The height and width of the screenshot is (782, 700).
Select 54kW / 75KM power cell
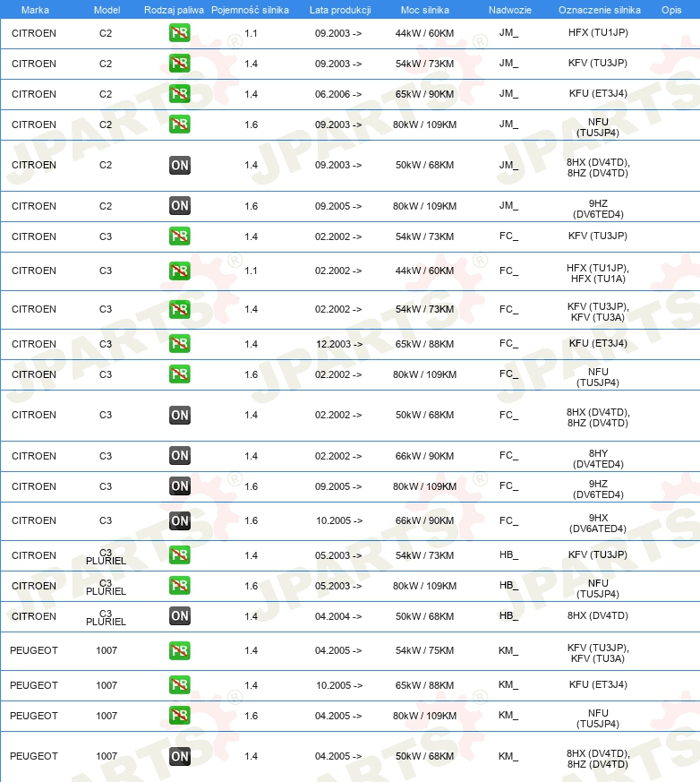[x=424, y=651]
